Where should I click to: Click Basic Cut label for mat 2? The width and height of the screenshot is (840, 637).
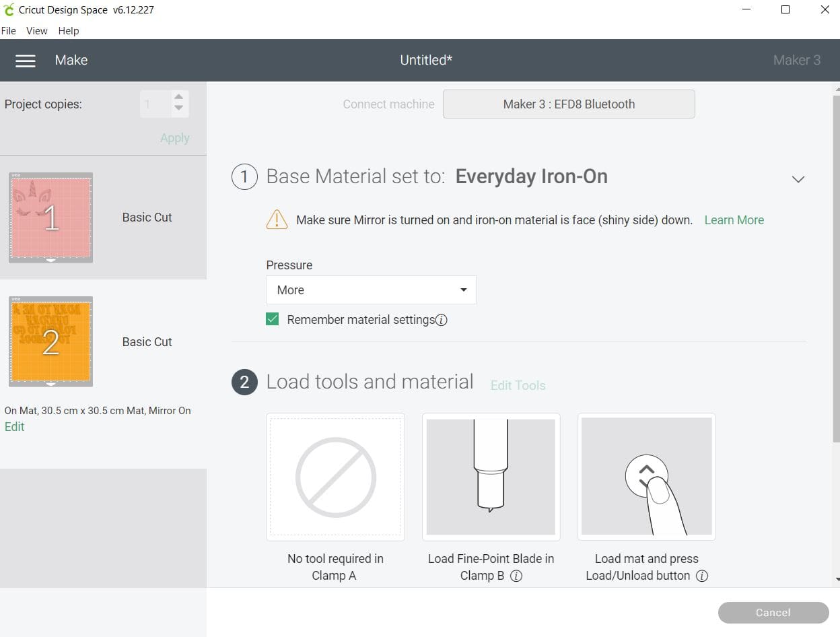click(x=147, y=342)
